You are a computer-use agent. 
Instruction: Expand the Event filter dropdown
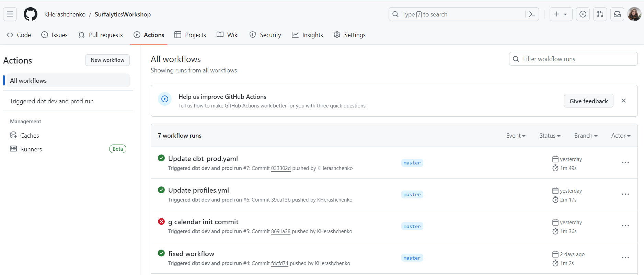point(516,136)
